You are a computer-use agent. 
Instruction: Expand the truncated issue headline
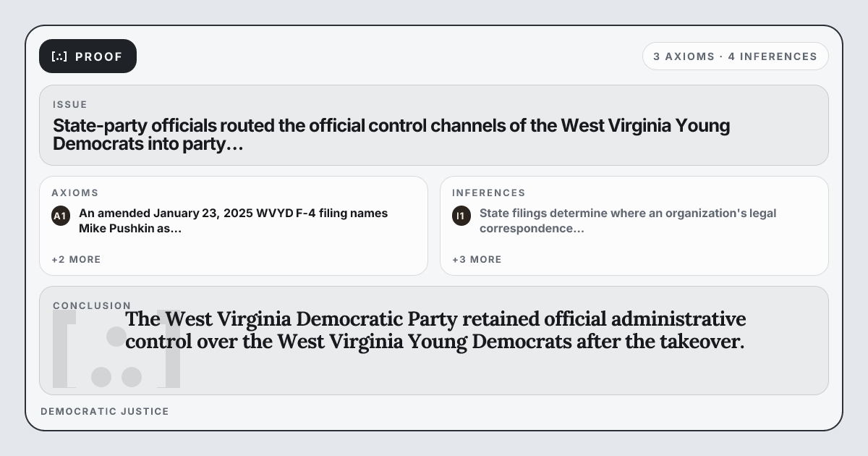(x=391, y=135)
